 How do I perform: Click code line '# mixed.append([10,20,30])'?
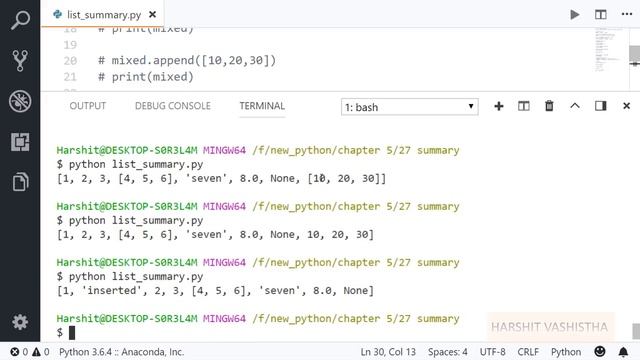(187, 60)
